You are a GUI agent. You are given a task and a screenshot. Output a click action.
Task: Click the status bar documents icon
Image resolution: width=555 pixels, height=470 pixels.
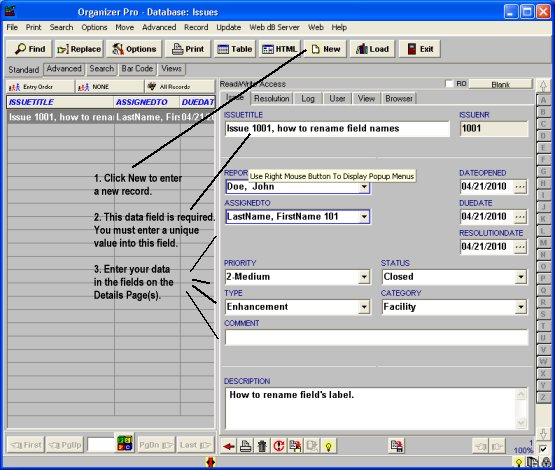click(x=532, y=462)
